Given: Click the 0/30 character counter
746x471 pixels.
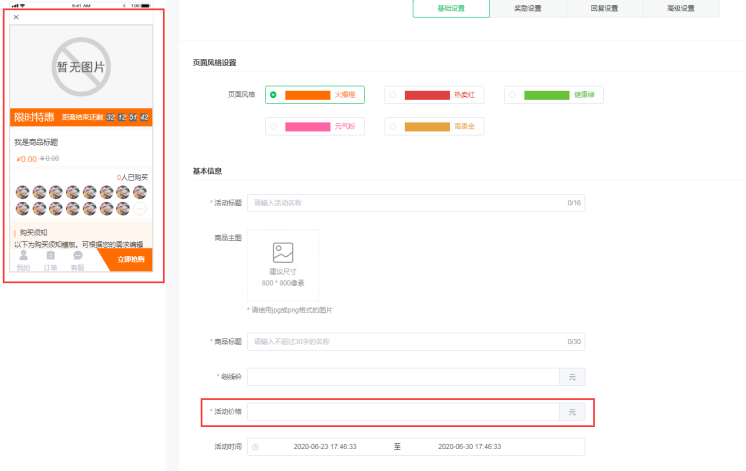Looking at the screenshot, I should 574,342.
